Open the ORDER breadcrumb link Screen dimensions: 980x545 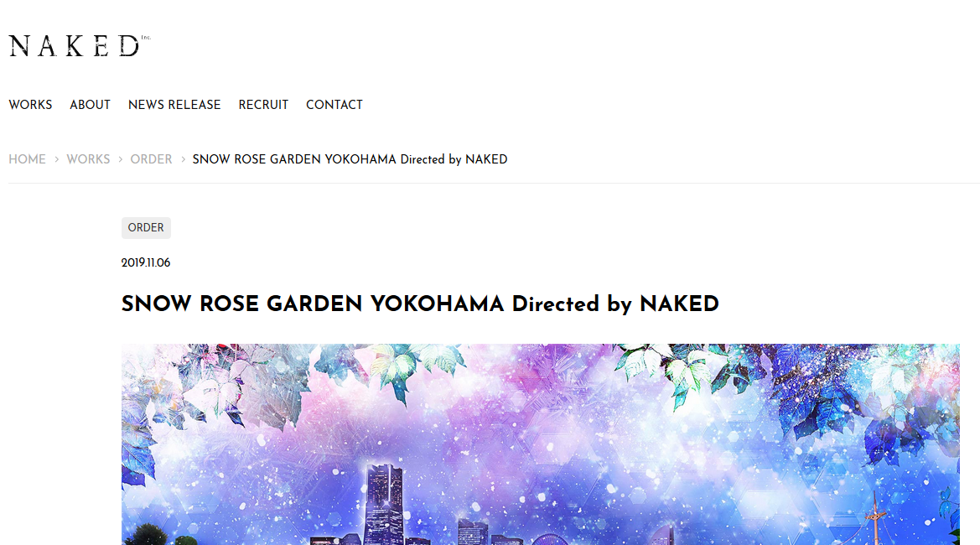pos(151,159)
